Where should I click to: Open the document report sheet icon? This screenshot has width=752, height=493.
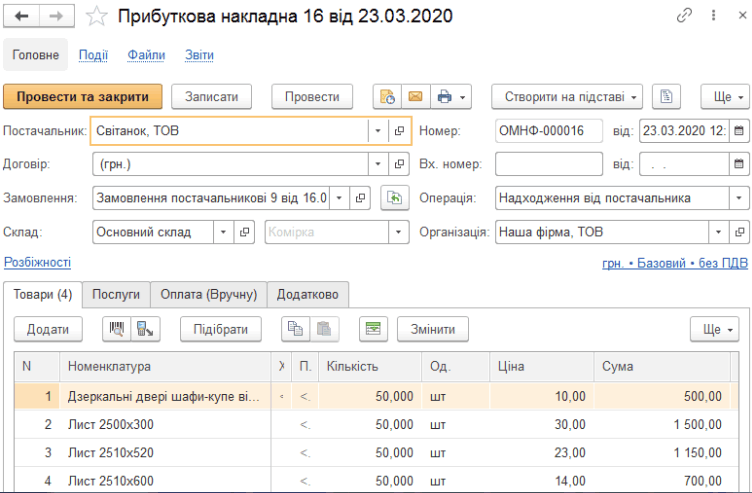666,97
